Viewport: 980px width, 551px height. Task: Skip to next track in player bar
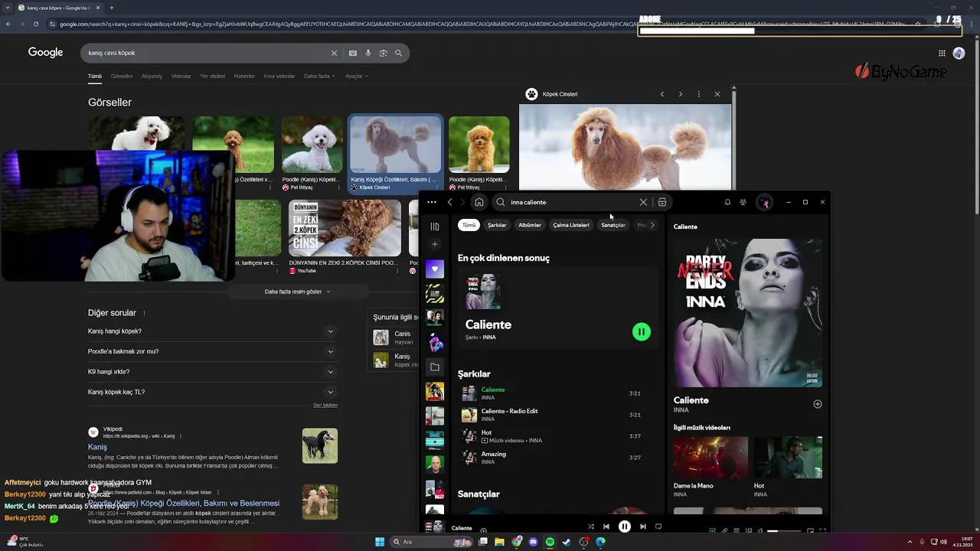(x=643, y=527)
